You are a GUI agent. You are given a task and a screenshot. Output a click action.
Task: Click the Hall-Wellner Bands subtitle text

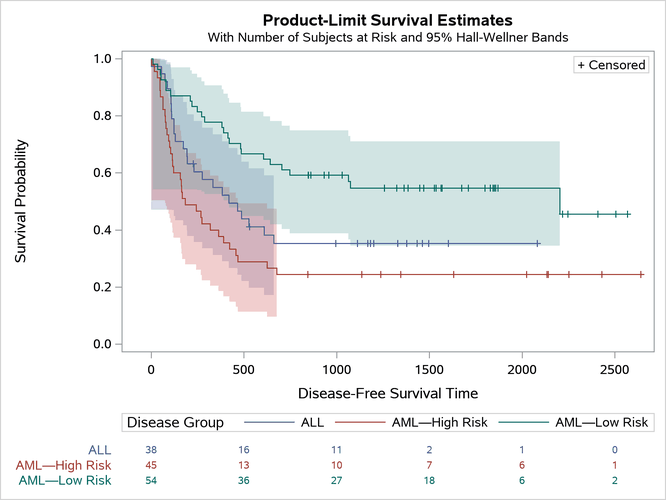click(388, 37)
